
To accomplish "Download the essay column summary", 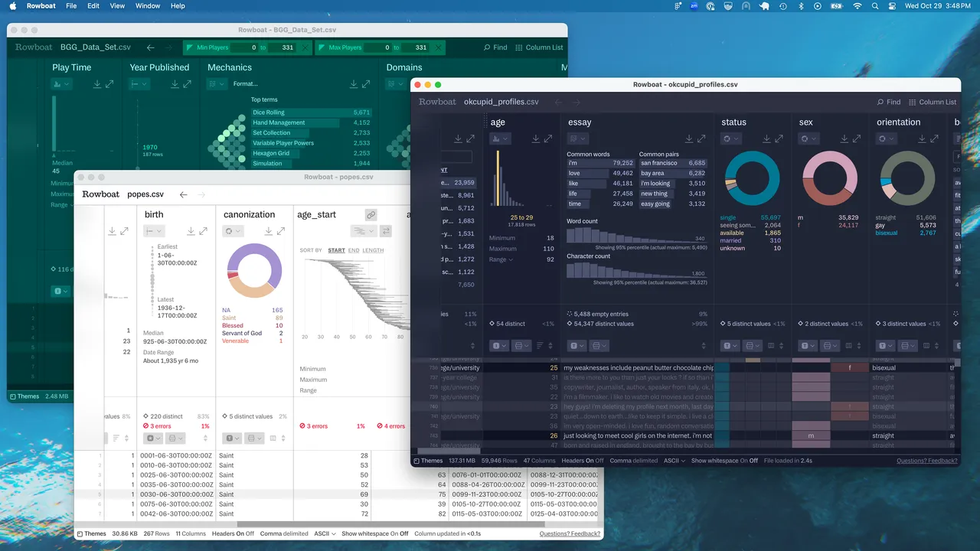I will [690, 139].
